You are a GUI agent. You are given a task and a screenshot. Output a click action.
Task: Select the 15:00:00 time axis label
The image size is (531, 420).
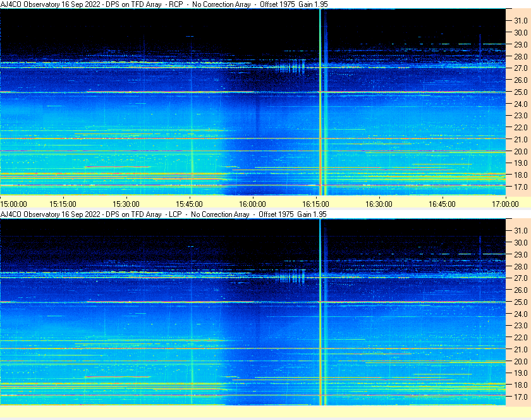(13, 204)
